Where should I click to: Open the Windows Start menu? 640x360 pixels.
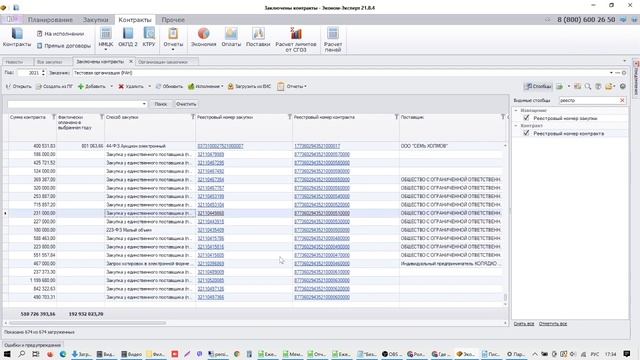tap(7, 354)
